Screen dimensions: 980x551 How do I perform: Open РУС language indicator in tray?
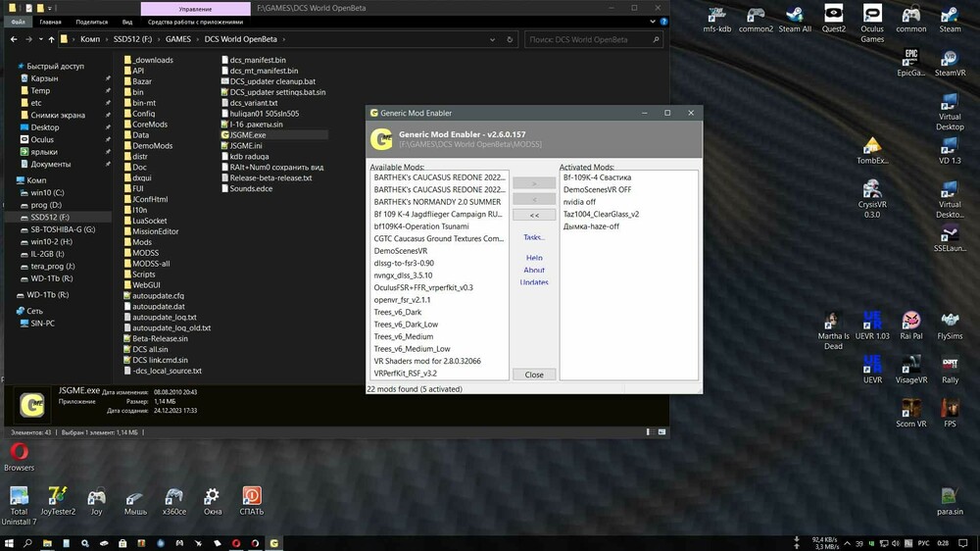coord(923,543)
